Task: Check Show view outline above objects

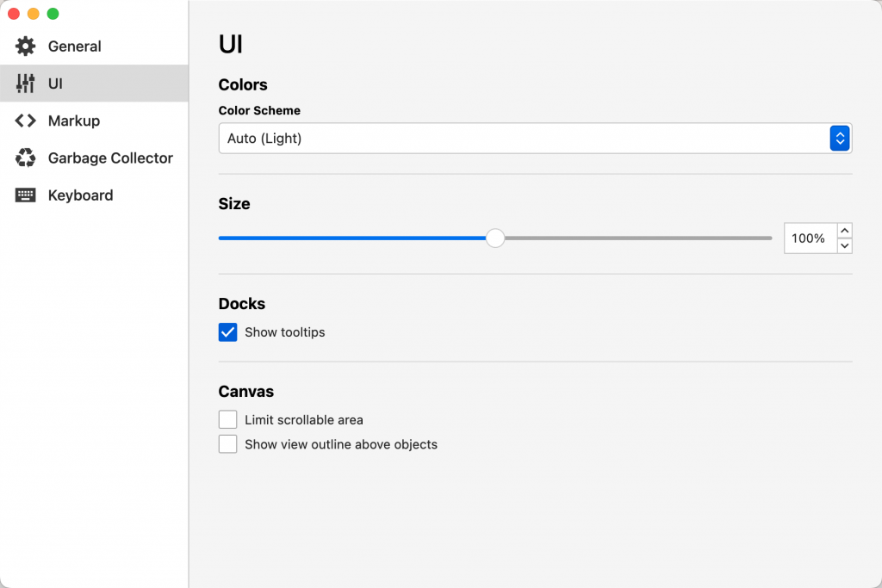Action: click(x=228, y=444)
